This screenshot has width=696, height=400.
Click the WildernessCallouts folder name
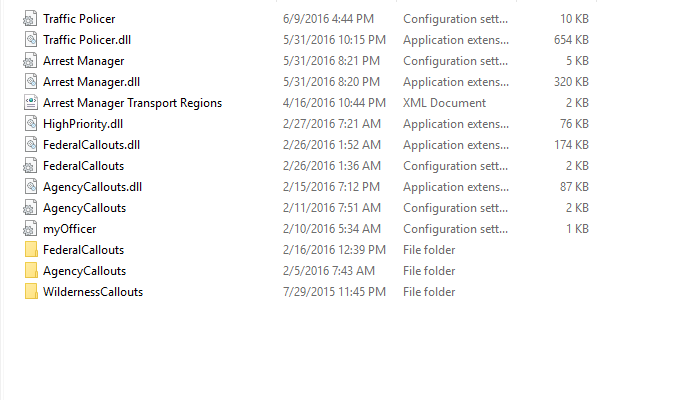click(93, 292)
